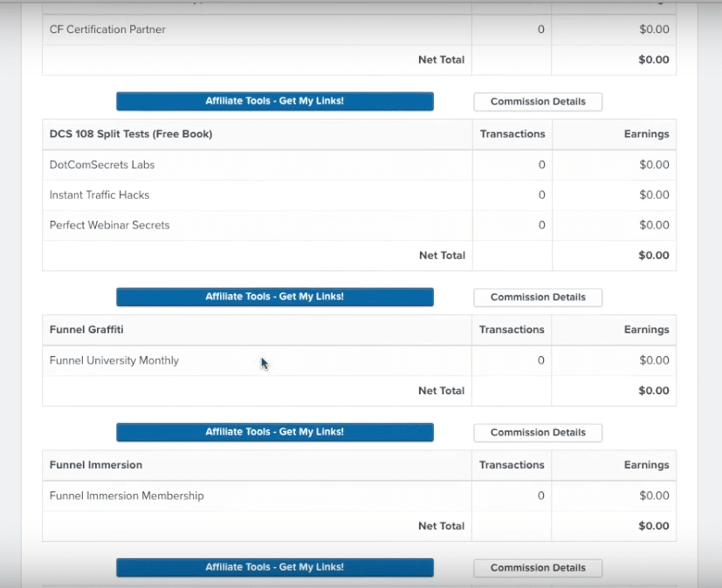Open Commission Details above DCS 108 Split Tests table
This screenshot has height=588, width=722.
click(x=538, y=102)
